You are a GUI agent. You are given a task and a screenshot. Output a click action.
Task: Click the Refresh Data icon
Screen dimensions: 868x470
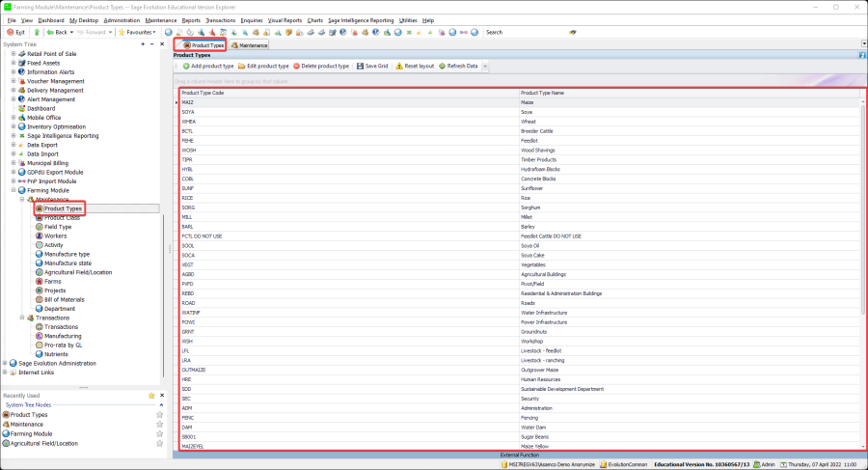coord(442,66)
